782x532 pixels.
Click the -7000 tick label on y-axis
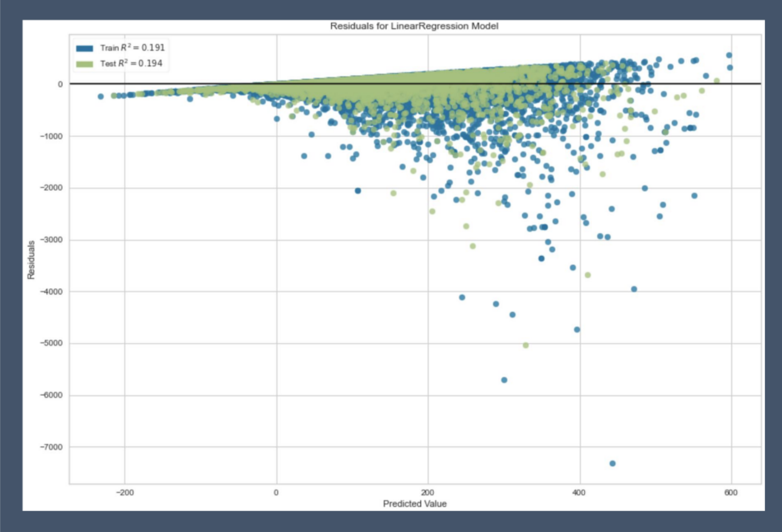(x=51, y=447)
